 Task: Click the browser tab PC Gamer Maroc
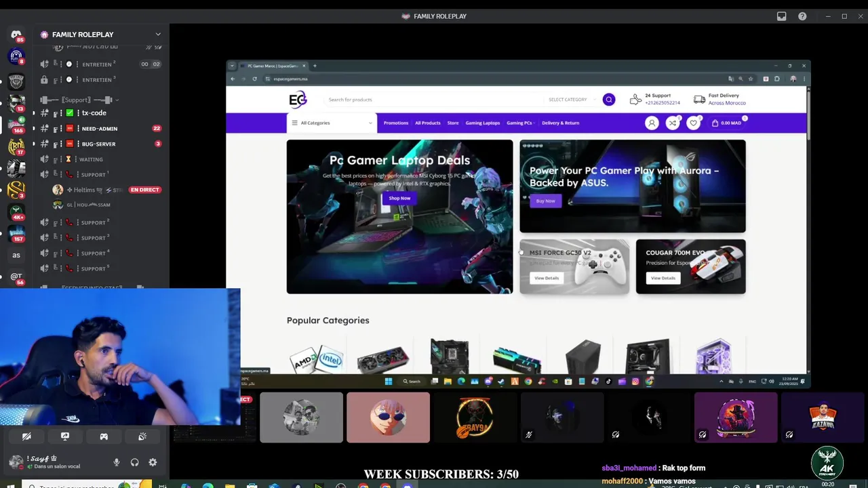click(x=273, y=66)
